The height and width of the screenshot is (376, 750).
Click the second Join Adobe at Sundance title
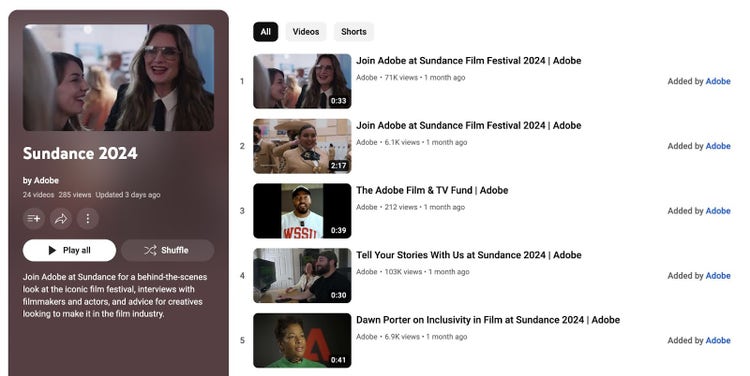coord(469,125)
